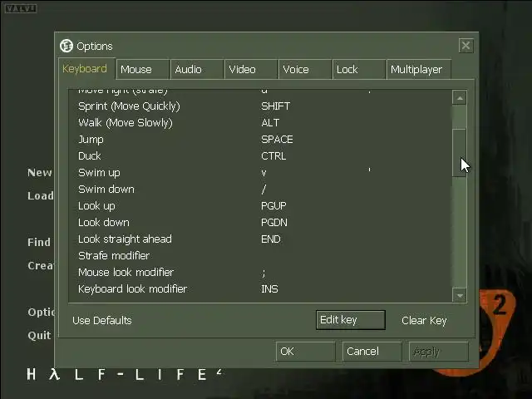Select the Look up binding

(260, 206)
